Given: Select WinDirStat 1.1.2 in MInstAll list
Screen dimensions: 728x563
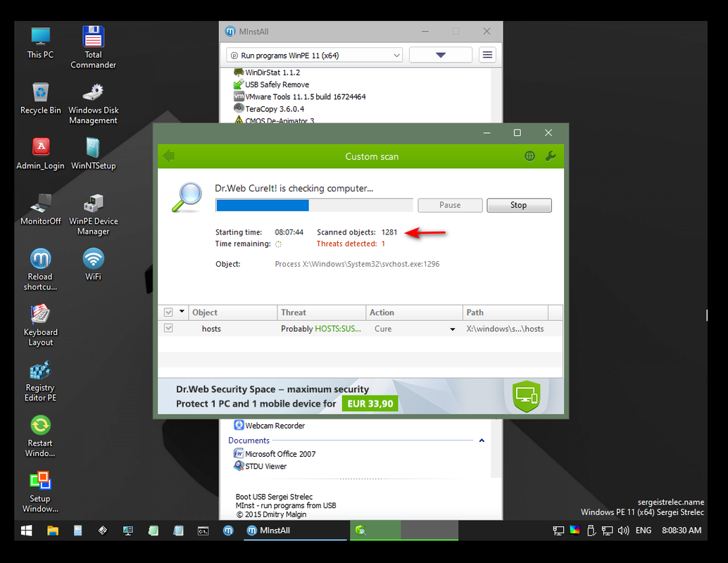Looking at the screenshot, I should (x=272, y=72).
